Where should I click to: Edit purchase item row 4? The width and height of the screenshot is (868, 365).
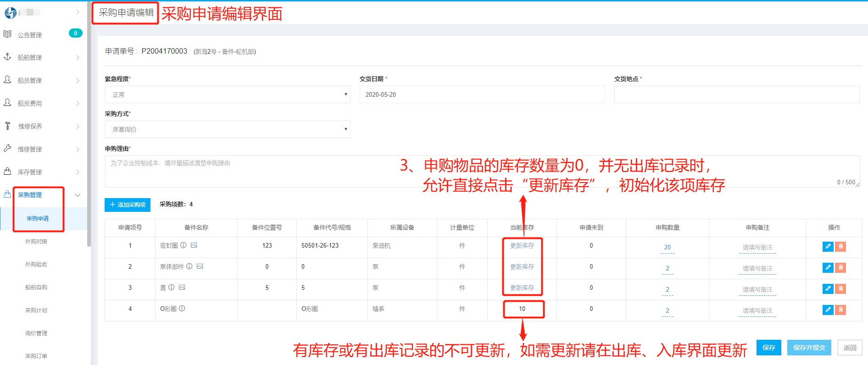pos(828,310)
